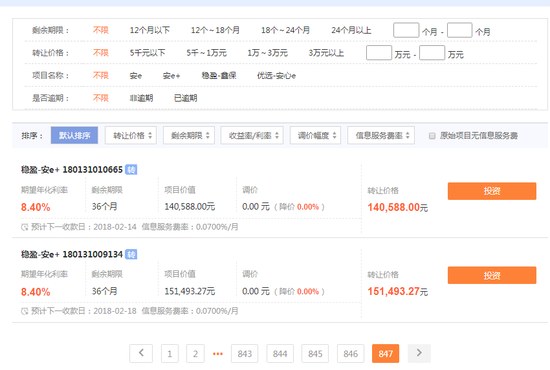Viewport: 550px width, 370px height.
Task: Go to next page with right arrow
Action: [419, 353]
